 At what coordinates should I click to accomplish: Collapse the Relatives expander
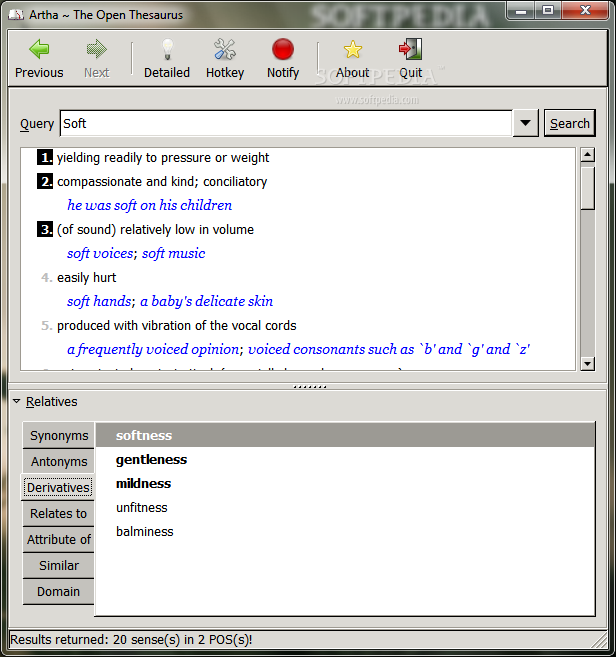coord(17,401)
